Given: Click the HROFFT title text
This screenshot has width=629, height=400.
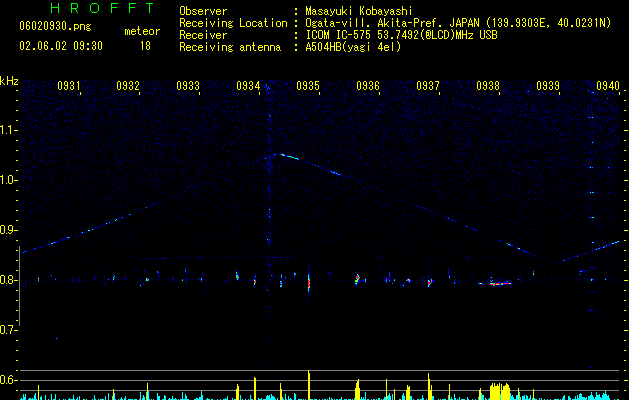Looking at the screenshot, I should [103, 8].
